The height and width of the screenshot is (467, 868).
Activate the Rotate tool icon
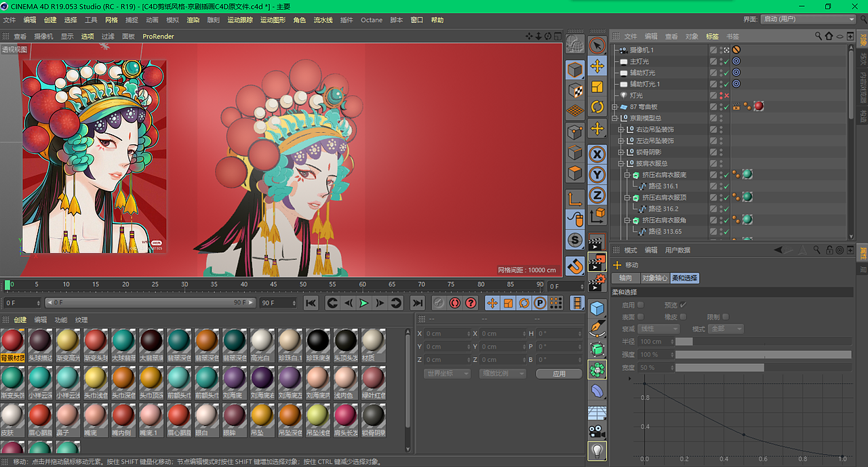[597, 106]
